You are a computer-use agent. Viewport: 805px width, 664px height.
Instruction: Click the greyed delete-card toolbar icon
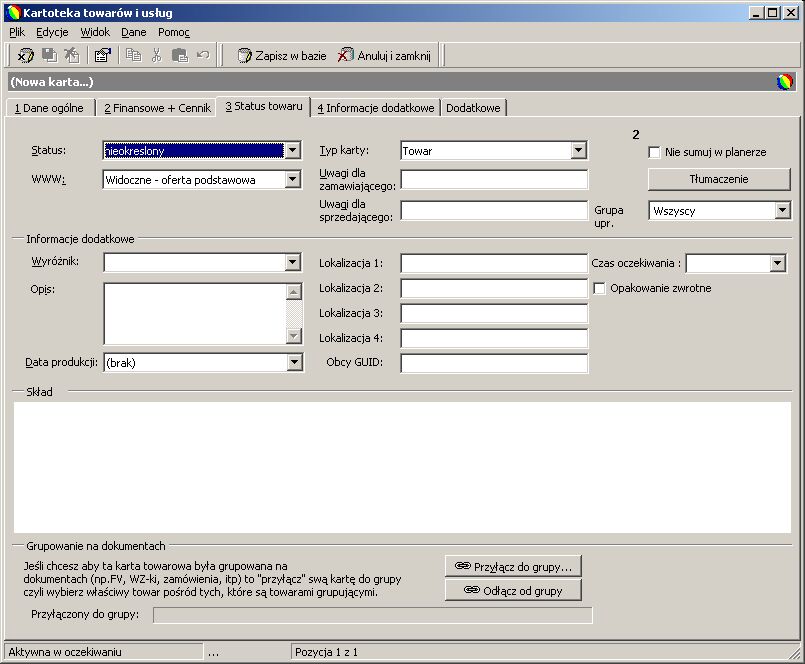pos(72,55)
